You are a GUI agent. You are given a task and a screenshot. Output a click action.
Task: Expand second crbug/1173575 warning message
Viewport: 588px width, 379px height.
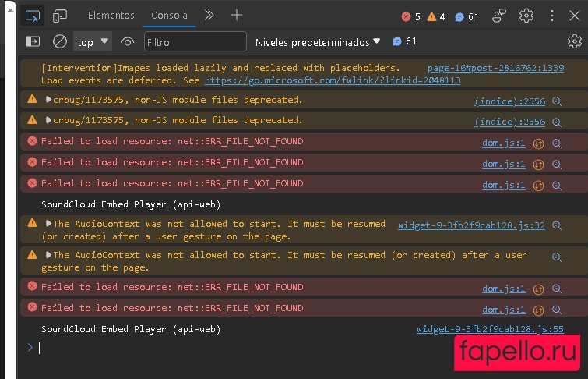pyautogui.click(x=48, y=120)
